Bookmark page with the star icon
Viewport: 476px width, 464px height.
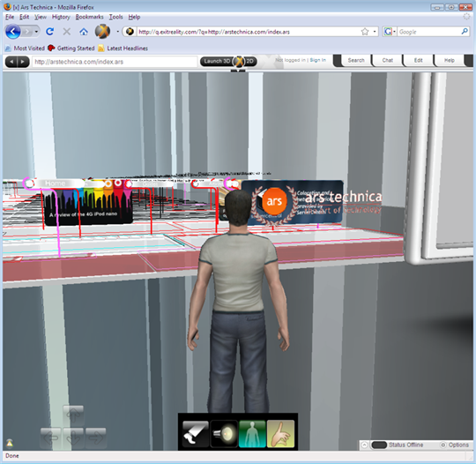click(x=365, y=32)
